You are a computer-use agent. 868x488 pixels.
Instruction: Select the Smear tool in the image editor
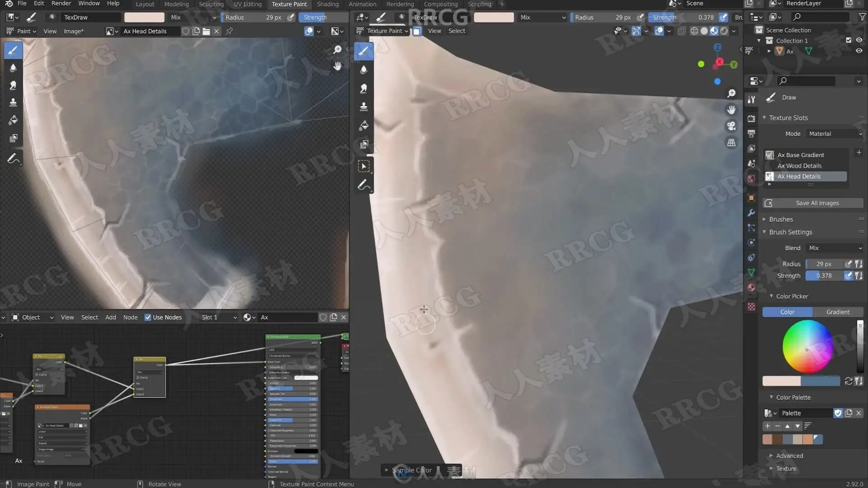tap(13, 85)
